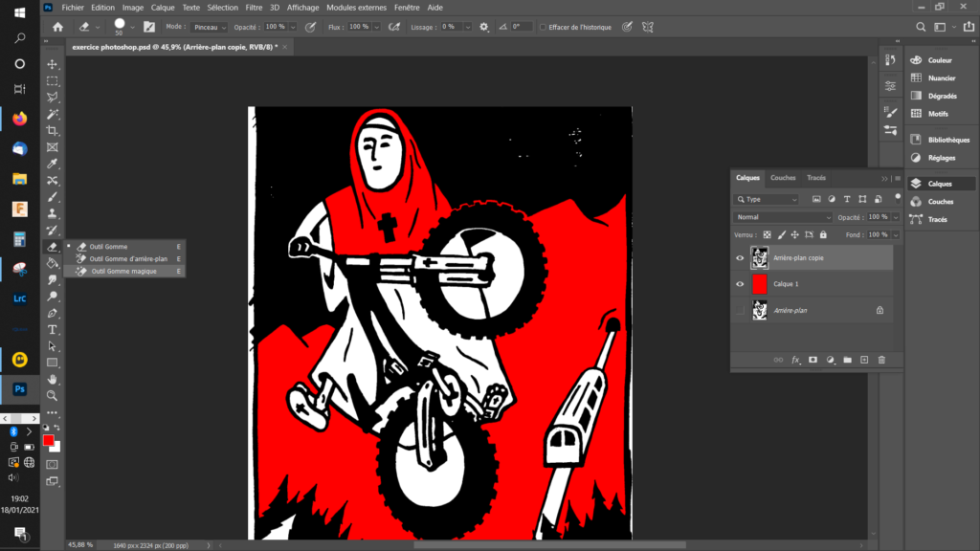
Task: Activate the Crop tool
Action: (x=53, y=130)
